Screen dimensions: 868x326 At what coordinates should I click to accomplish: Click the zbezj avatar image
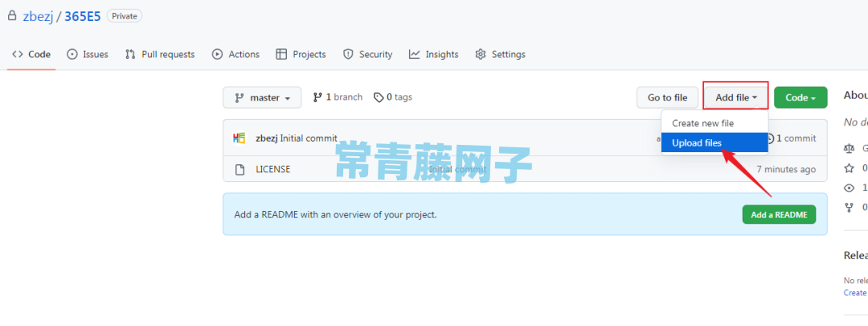[x=240, y=138]
